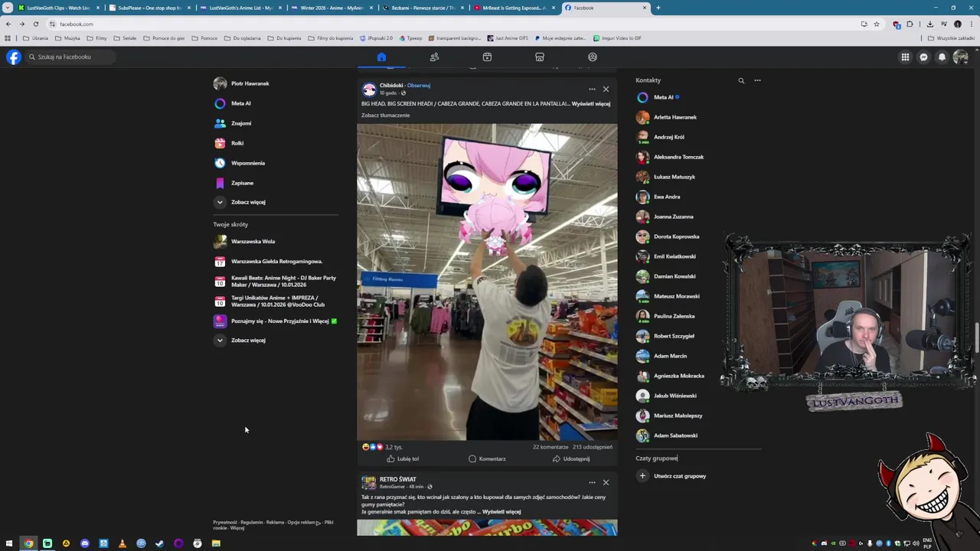Open the Groups icon in top navigation
Viewport: 980px width, 551px height.
click(593, 57)
